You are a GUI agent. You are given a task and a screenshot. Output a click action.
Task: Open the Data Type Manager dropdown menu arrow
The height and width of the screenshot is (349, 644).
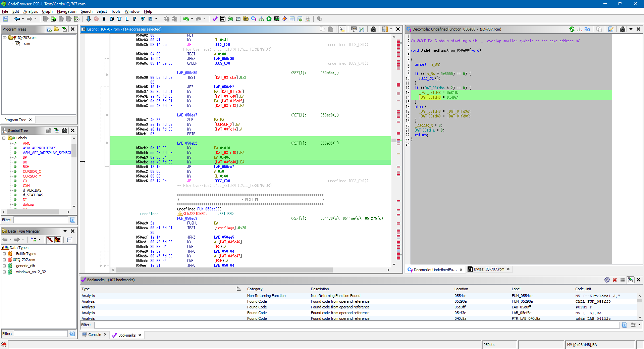[x=65, y=231]
